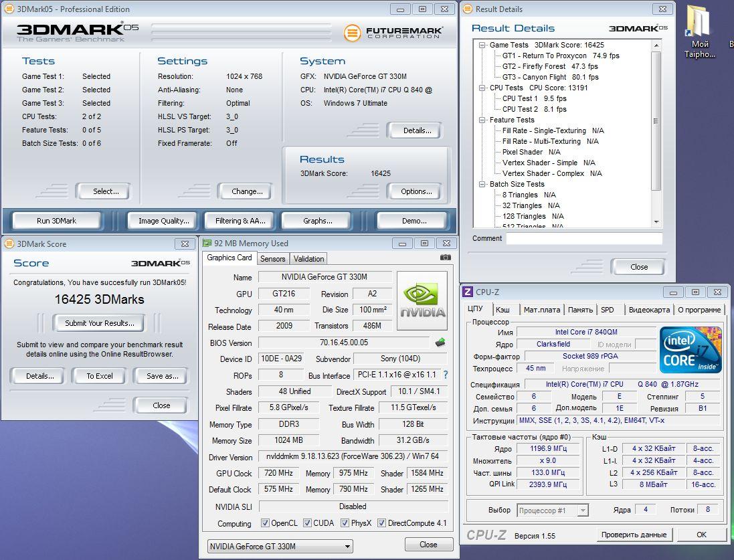The image size is (734, 560).
Task: Toggle the PhysX checkbox
Action: (x=345, y=523)
